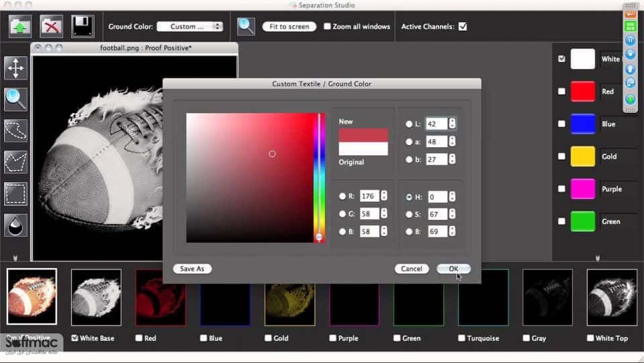Select the Gray channel thumbnail

tap(547, 297)
